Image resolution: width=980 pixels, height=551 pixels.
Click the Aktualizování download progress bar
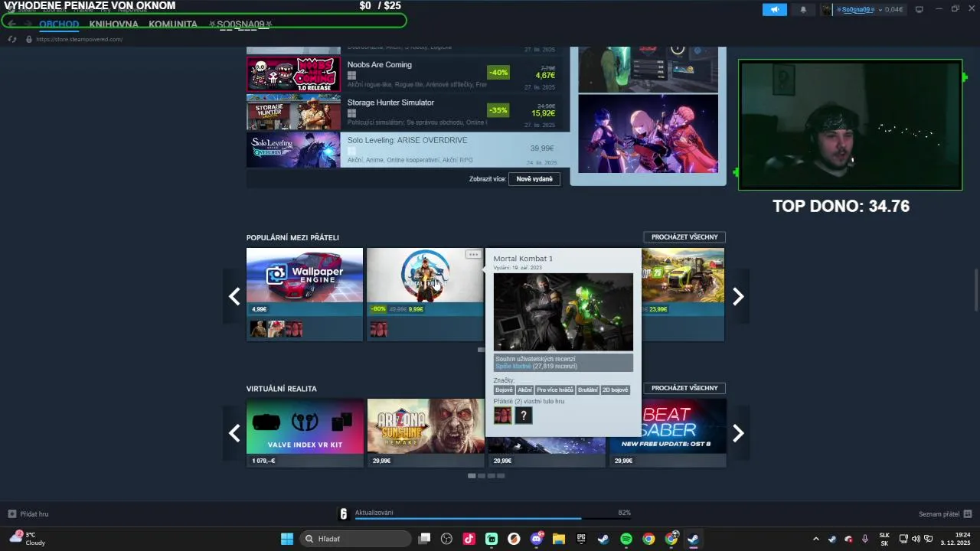(494, 519)
